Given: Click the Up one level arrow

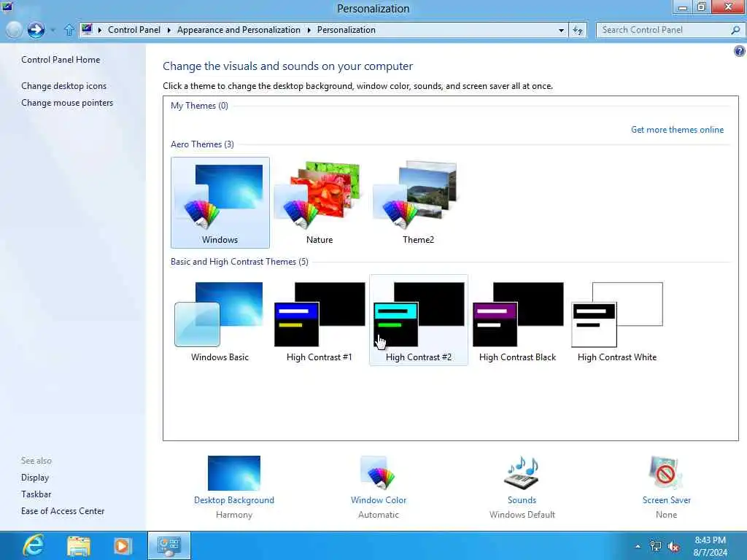Looking at the screenshot, I should tap(69, 30).
